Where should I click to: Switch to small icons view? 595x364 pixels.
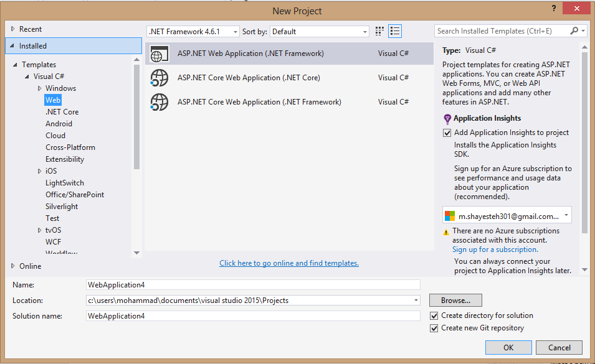[x=379, y=31]
